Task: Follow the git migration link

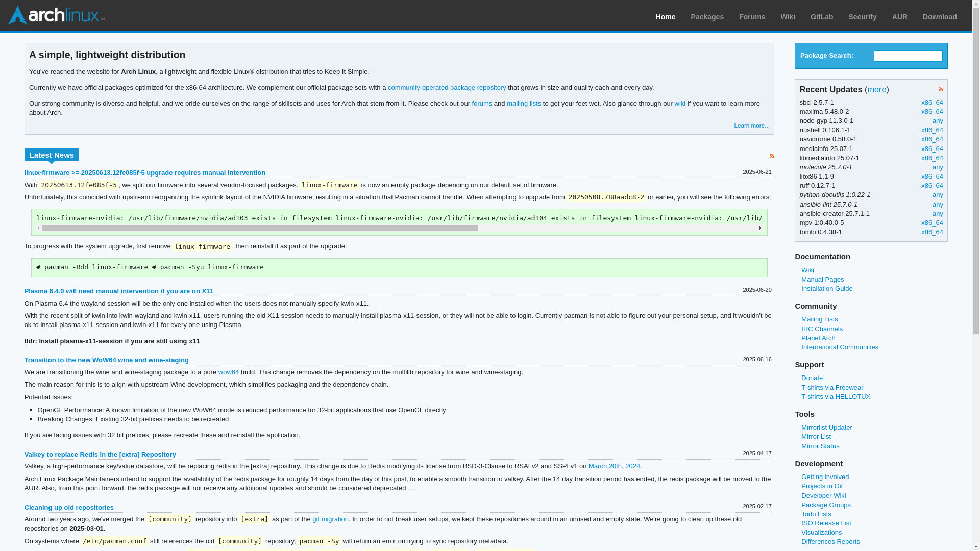Action: 330,519
